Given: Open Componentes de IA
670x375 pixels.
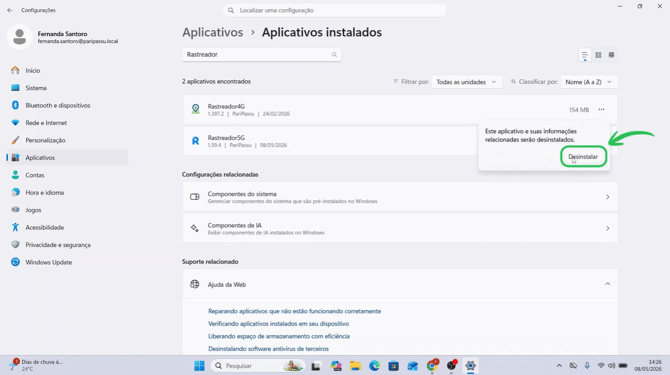Looking at the screenshot, I should click(x=400, y=229).
